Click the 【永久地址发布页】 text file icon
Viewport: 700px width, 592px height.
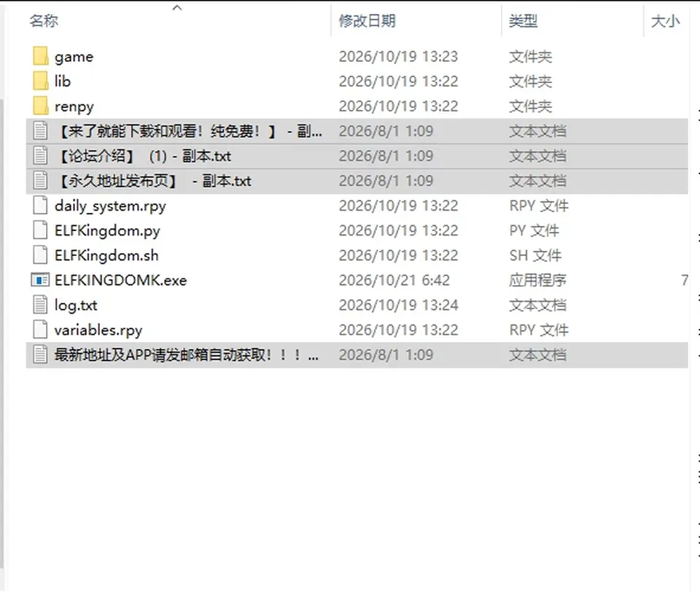pyautogui.click(x=40, y=181)
